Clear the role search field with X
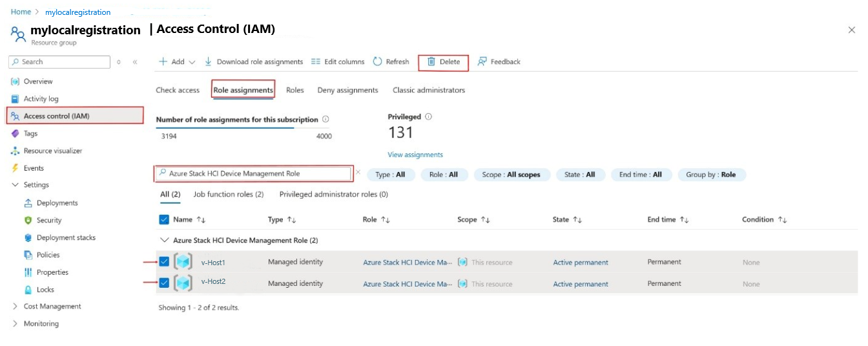The width and height of the screenshot is (868, 346). tap(358, 173)
